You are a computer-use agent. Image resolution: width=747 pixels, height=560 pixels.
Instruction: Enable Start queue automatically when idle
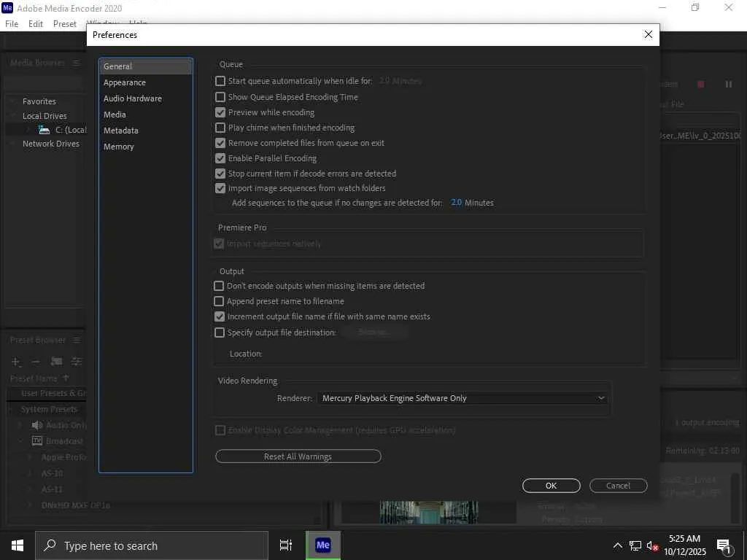[x=220, y=81]
